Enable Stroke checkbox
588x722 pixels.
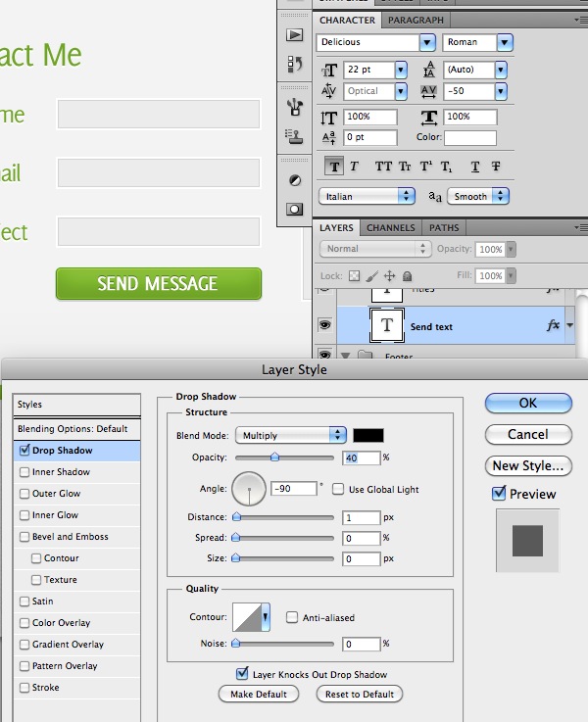coord(24,688)
